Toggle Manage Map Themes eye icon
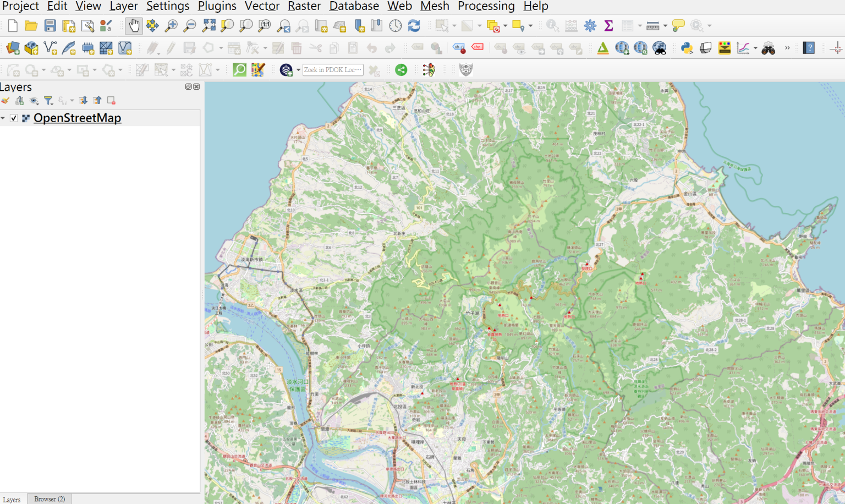Viewport: 845px width, 504px height. click(x=34, y=101)
